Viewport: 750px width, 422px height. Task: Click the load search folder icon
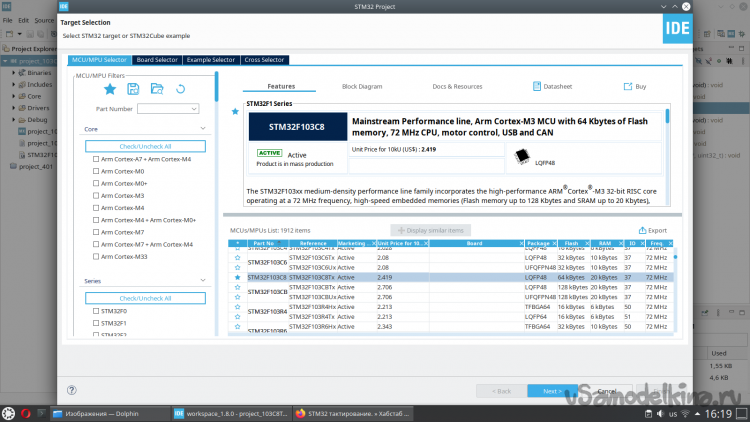[x=157, y=90]
